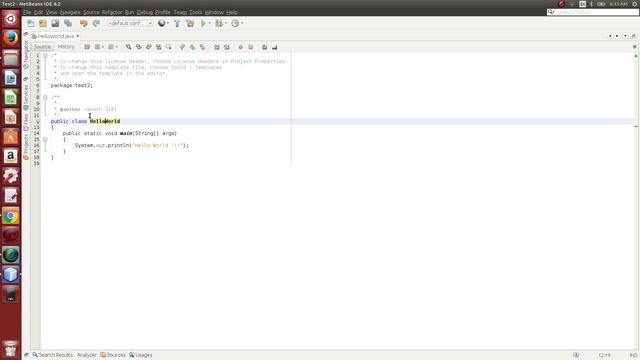Click Shift Line Right icon
Viewport: 640px width, 360px height.
[227, 47]
